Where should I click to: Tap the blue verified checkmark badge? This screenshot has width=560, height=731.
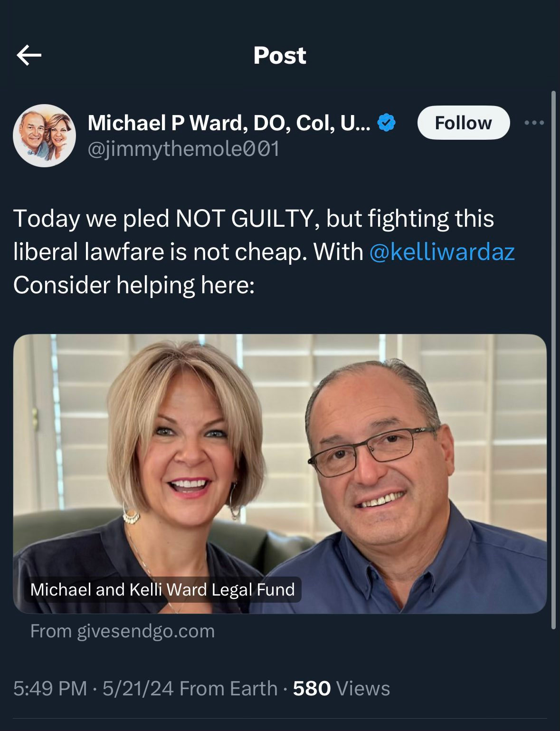pos(387,123)
